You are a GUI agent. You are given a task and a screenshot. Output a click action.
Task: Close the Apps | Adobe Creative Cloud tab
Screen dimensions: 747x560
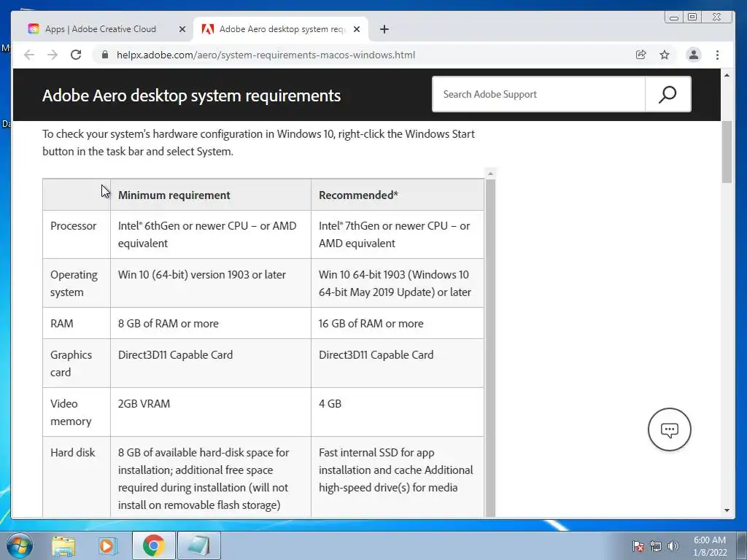[182, 29]
